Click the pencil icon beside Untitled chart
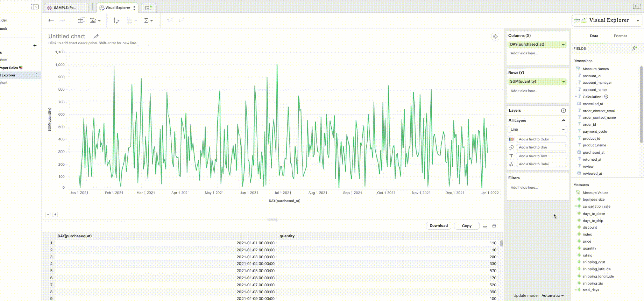Image resolution: width=644 pixels, height=301 pixels. [x=96, y=36]
